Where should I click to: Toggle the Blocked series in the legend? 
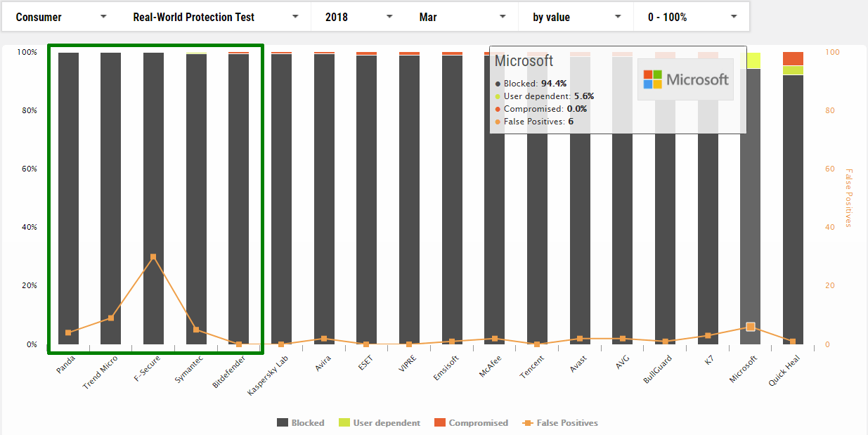coord(301,422)
